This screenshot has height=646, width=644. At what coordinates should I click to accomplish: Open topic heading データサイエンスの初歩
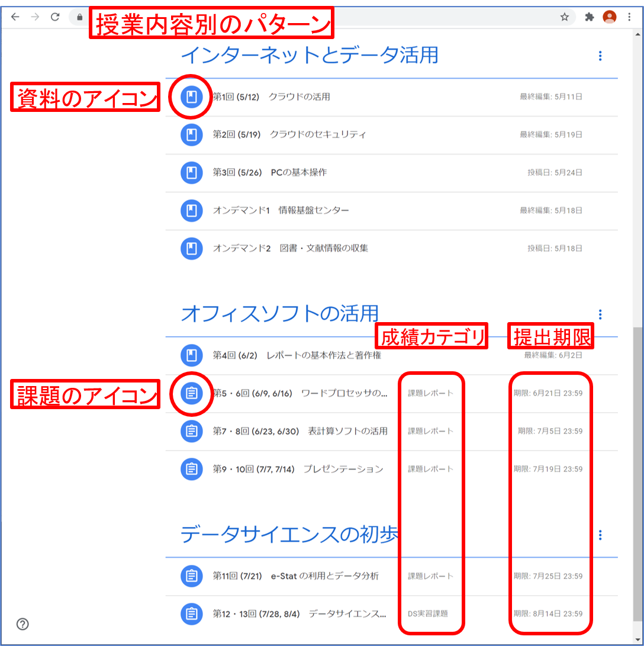tap(289, 534)
